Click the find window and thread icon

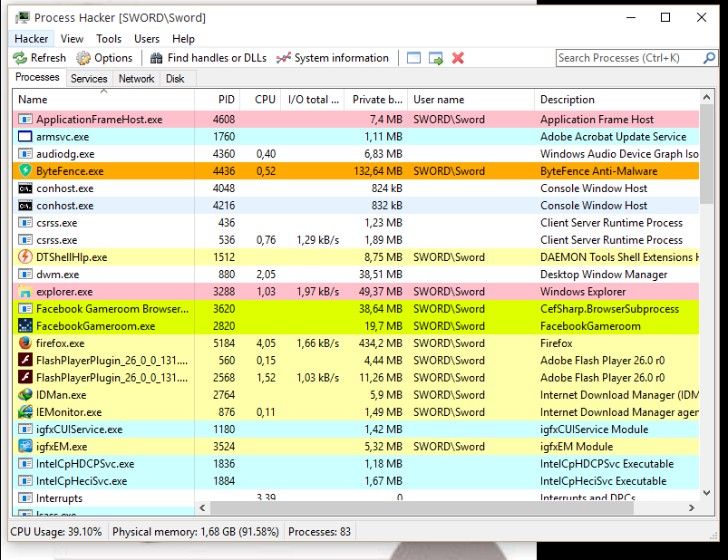[x=436, y=58]
